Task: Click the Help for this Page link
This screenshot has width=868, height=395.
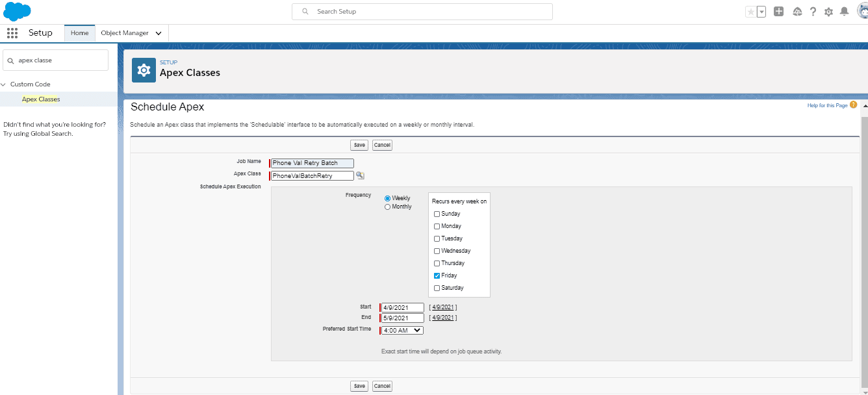Action: [827, 105]
